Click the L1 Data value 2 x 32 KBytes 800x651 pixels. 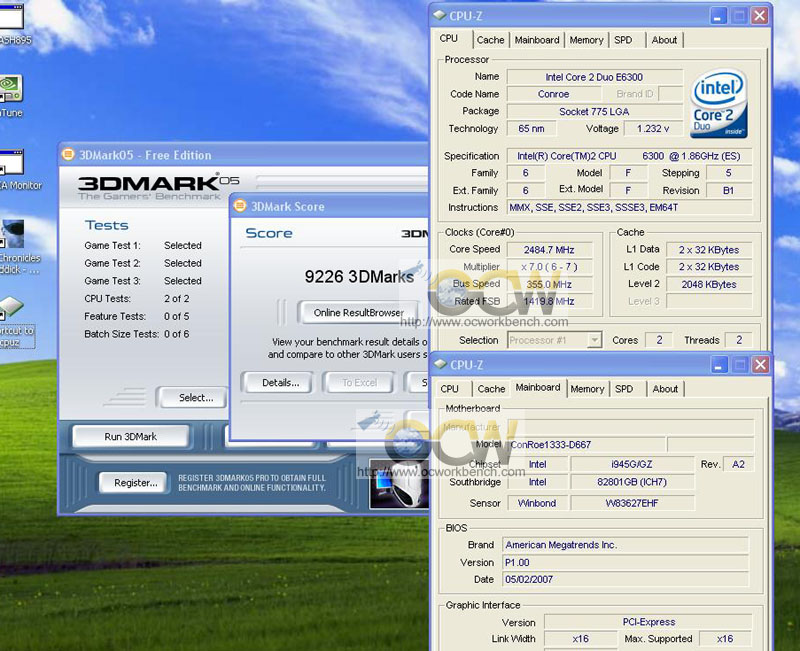pyautogui.click(x=709, y=249)
